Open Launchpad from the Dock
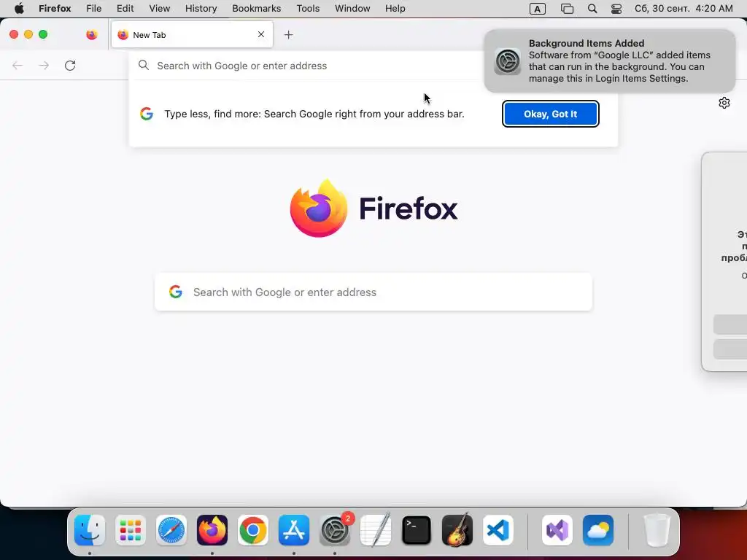The image size is (747, 560). tap(131, 530)
